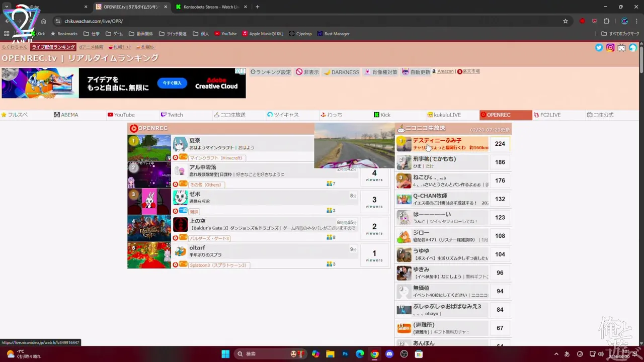Open the Bookmarks folder in bookmarks bar
Viewport: 644px width, 362px height.
63,34
